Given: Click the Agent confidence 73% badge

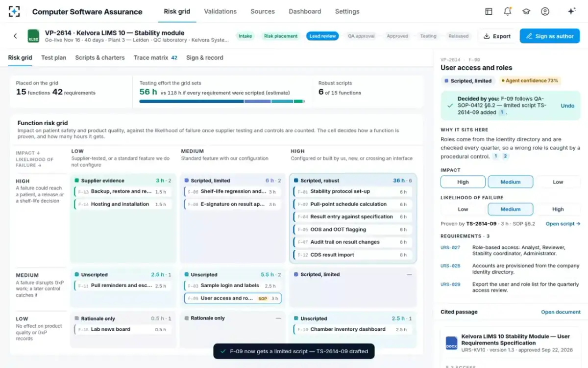Looking at the screenshot, I should click(529, 81).
